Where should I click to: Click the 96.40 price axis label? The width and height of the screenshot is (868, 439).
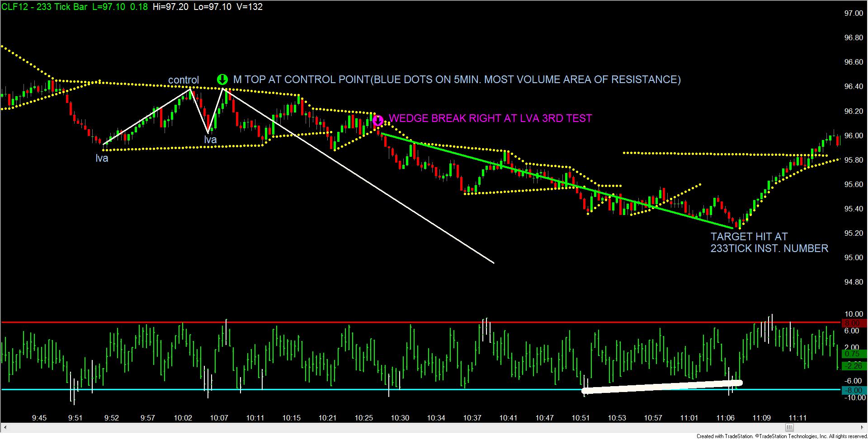pos(854,87)
